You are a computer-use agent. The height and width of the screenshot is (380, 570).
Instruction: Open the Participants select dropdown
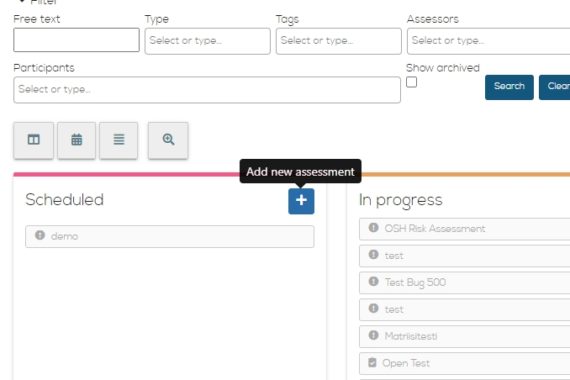click(207, 89)
